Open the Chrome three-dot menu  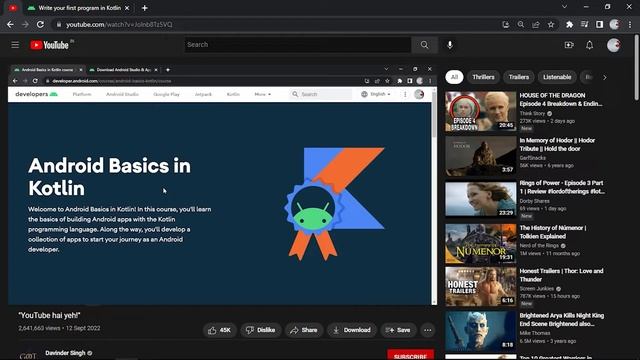(630, 24)
